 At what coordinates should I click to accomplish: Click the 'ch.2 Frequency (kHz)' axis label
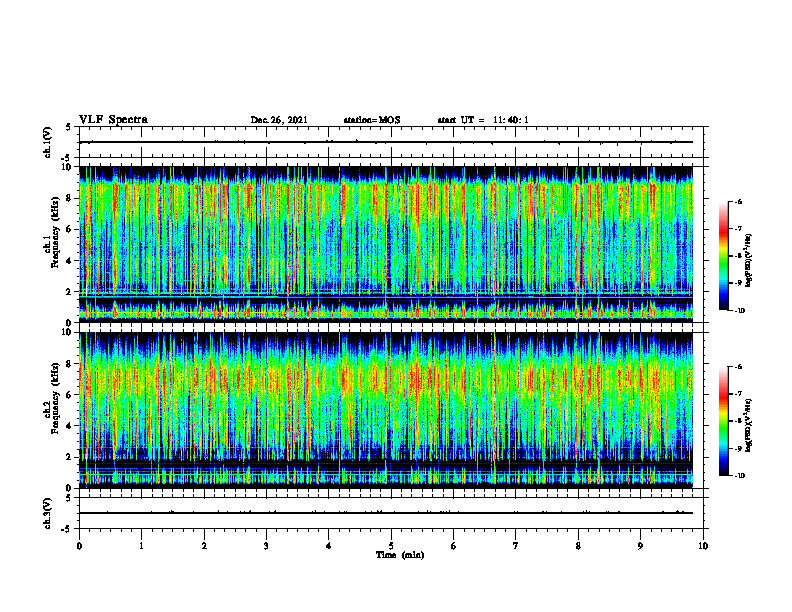(x=52, y=398)
